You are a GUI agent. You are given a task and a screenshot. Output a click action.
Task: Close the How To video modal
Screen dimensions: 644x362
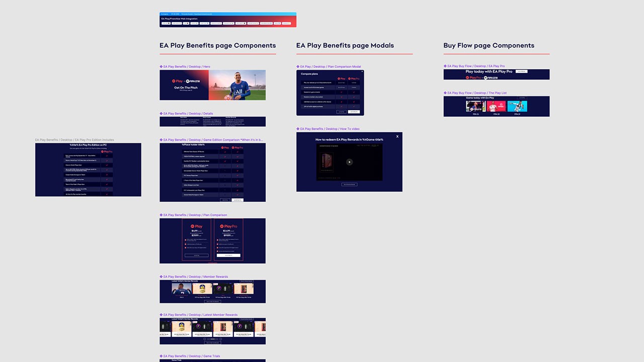click(x=397, y=136)
